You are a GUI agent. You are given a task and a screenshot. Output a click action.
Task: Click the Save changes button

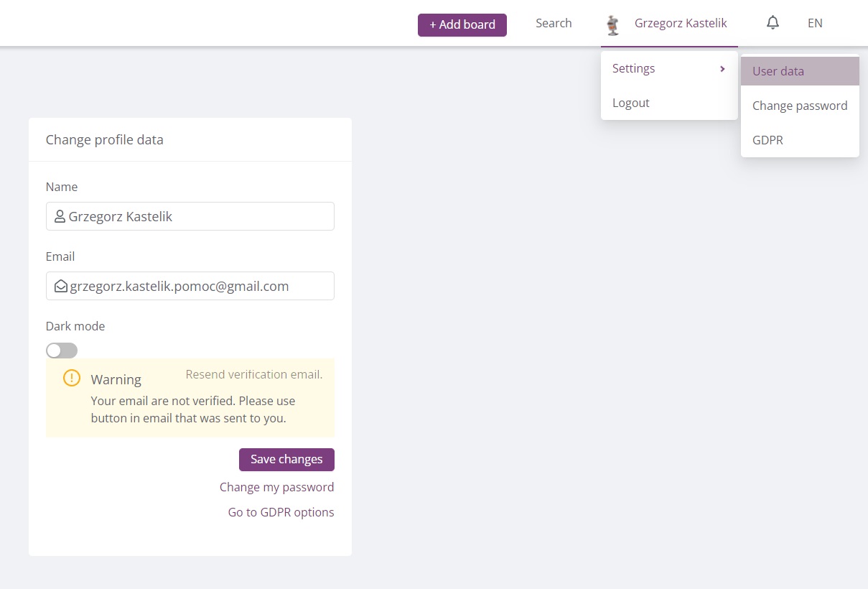[286, 460]
